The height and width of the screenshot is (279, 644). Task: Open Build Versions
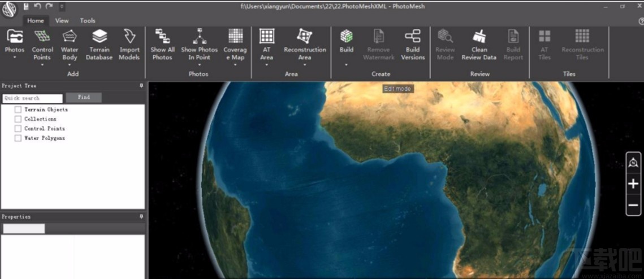coord(413,44)
